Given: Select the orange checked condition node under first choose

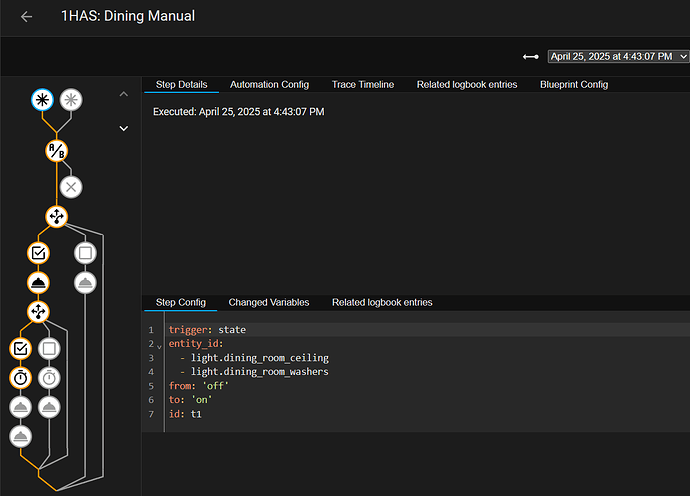Looking at the screenshot, I should point(38,253).
